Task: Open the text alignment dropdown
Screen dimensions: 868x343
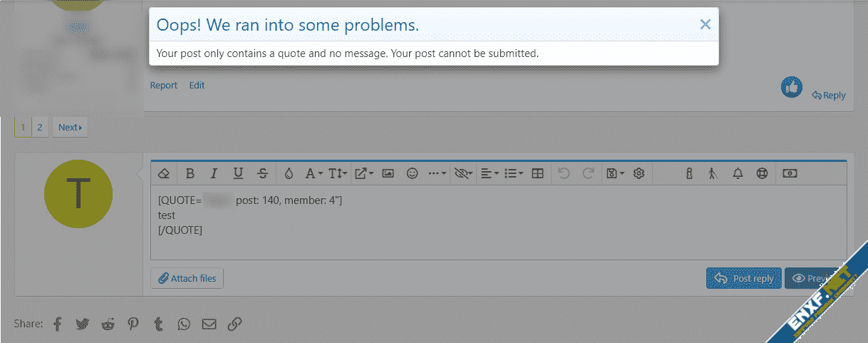Action: pos(489,173)
